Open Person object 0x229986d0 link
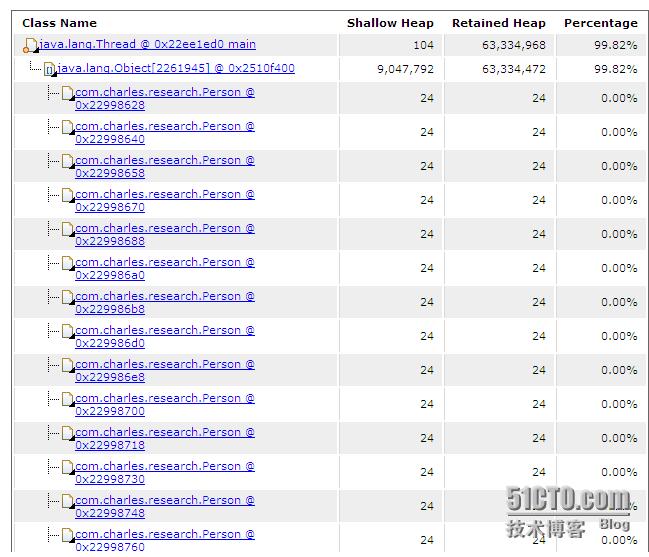This screenshot has width=649, height=557. (x=165, y=336)
